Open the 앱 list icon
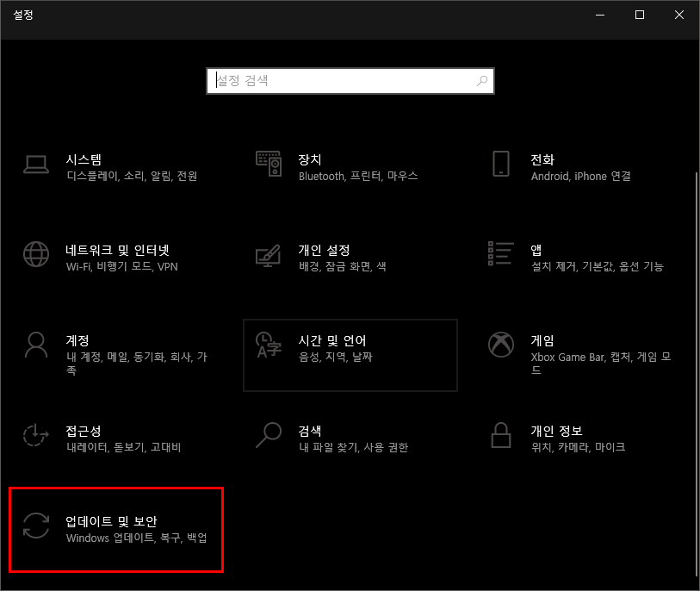Image resolution: width=700 pixels, height=591 pixels. [501, 253]
